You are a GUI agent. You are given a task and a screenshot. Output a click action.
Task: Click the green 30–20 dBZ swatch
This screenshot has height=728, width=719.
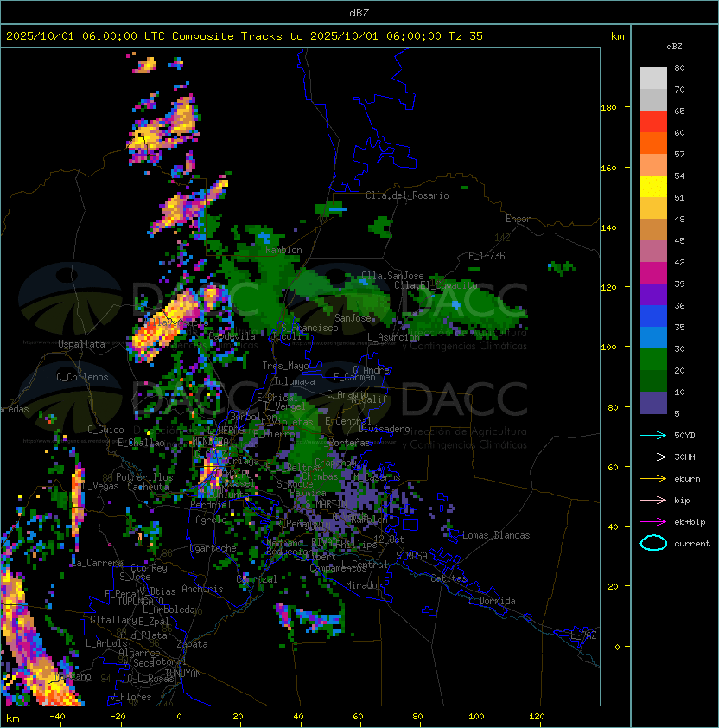tap(653, 360)
